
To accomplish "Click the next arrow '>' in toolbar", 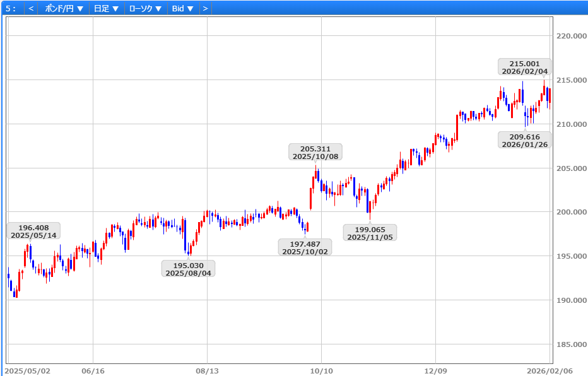I will click(x=205, y=9).
